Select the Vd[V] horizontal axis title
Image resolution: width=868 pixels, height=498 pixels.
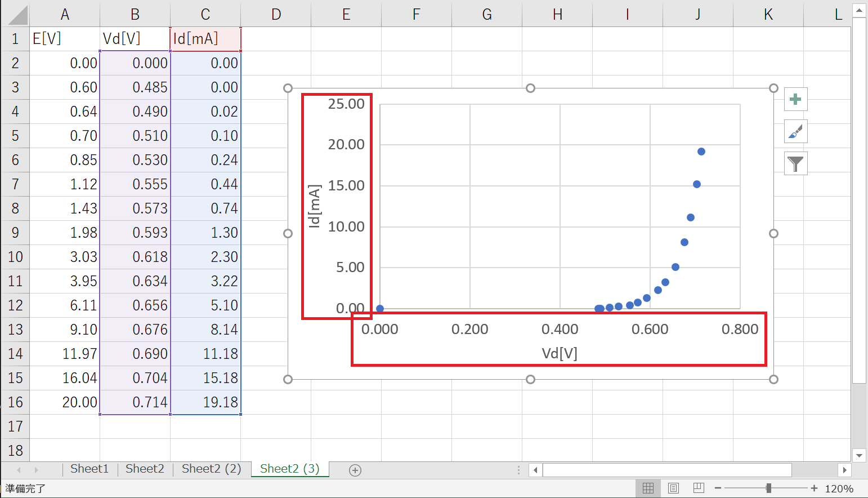[x=560, y=353]
